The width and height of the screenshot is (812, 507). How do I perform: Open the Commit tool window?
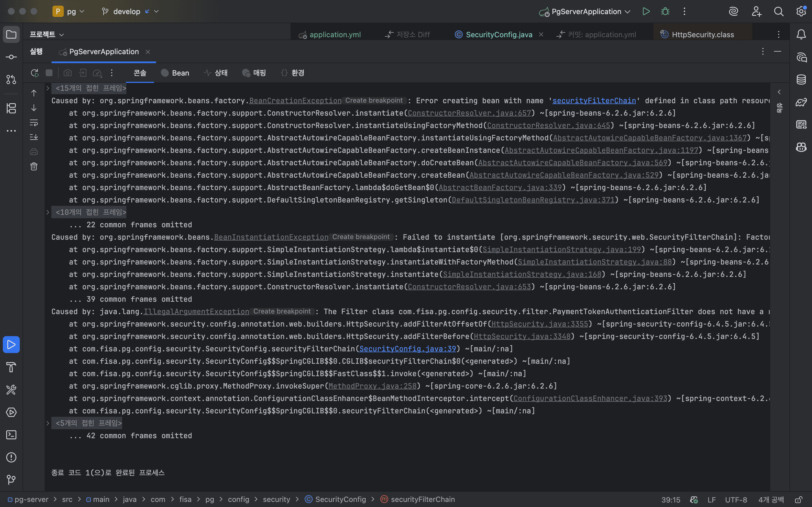(x=11, y=57)
